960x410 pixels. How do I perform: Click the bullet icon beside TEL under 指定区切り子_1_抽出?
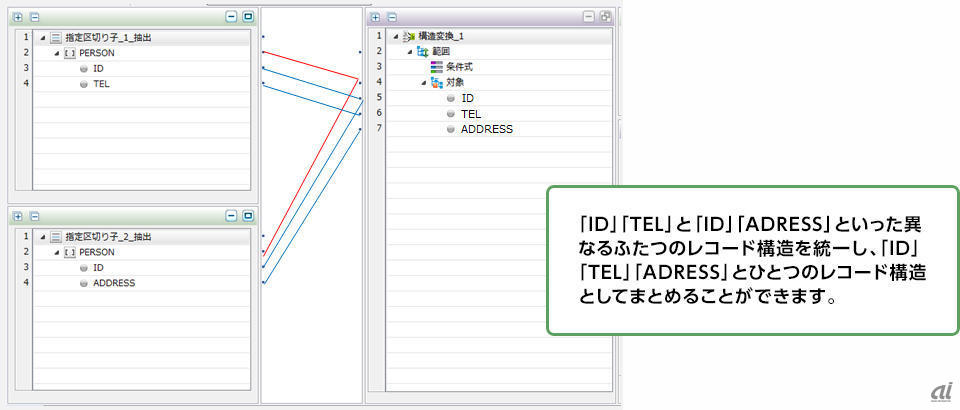tap(84, 84)
